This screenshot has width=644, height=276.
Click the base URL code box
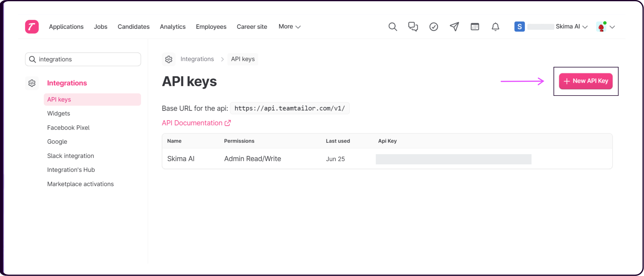coord(290,108)
